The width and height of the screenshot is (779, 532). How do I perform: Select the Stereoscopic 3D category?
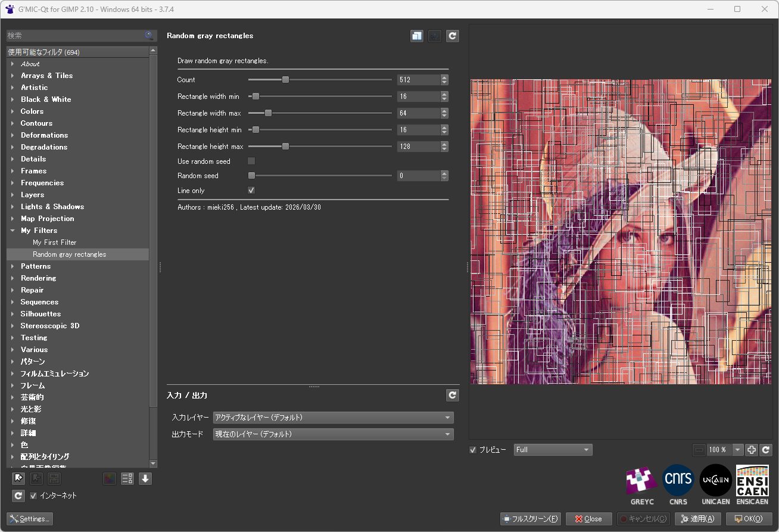50,326
